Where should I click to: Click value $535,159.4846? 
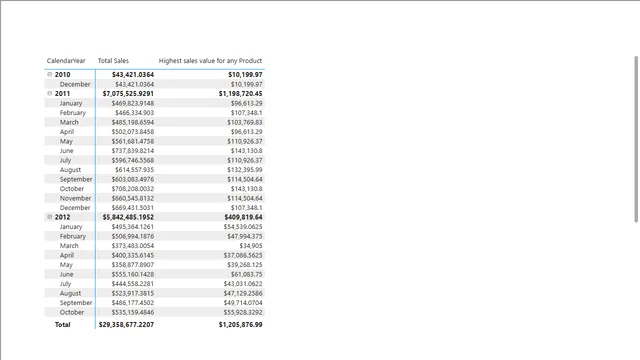(133, 312)
